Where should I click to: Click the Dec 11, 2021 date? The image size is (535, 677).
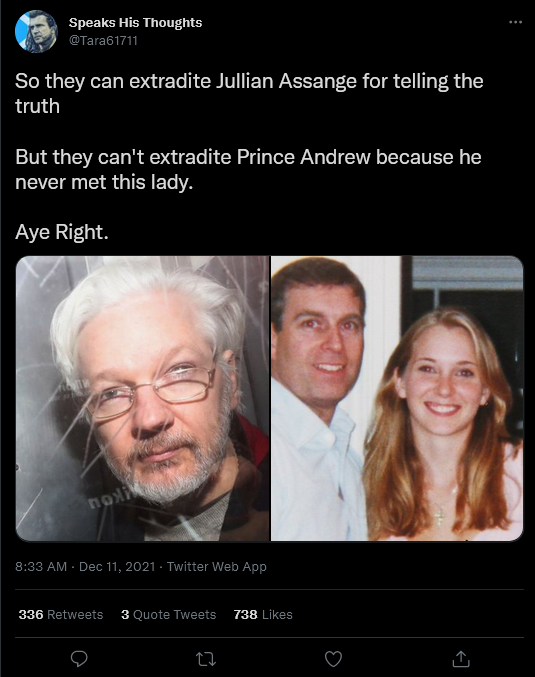click(117, 566)
